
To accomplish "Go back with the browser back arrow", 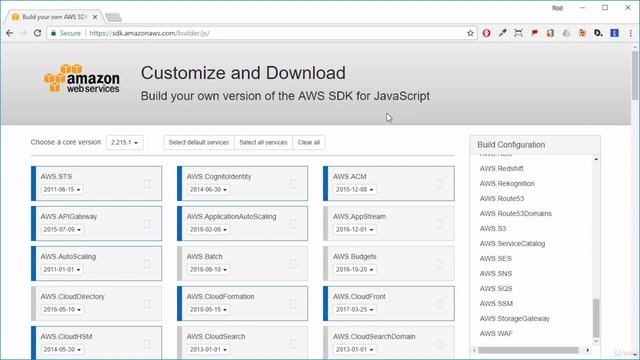I will click(x=9, y=33).
